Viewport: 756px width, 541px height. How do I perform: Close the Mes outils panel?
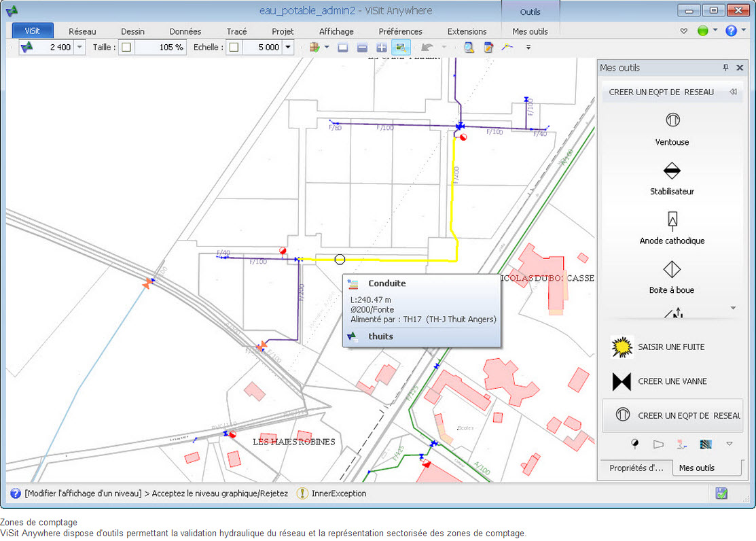(x=740, y=67)
